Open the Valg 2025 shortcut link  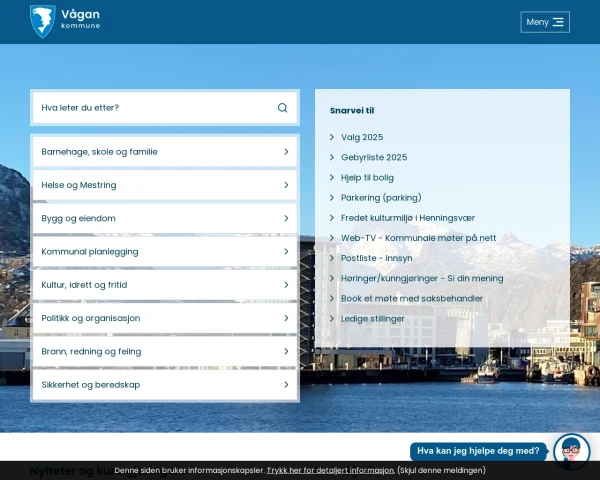(362, 137)
